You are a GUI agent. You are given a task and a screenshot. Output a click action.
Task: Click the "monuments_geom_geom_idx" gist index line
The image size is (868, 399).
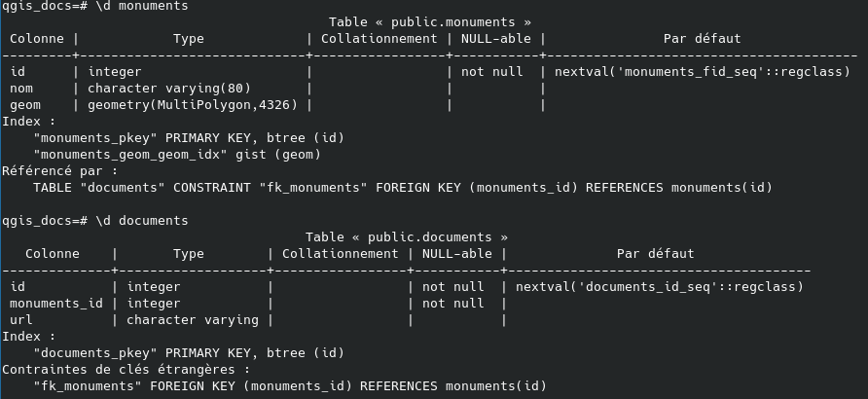[176, 154]
